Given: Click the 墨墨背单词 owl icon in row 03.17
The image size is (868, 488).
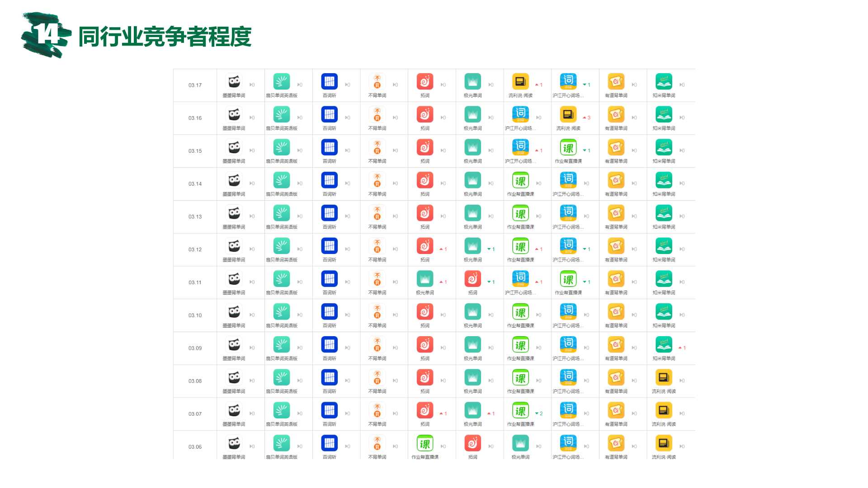Looking at the screenshot, I should tap(234, 82).
